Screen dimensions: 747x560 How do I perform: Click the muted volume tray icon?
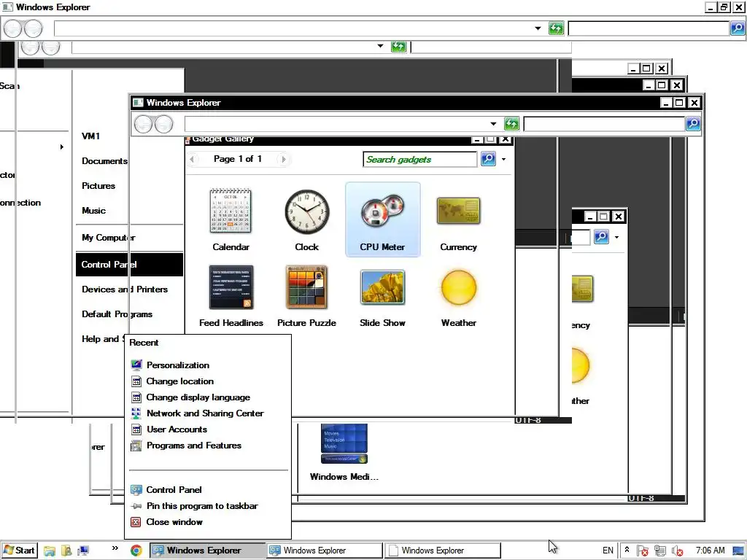pos(677,551)
